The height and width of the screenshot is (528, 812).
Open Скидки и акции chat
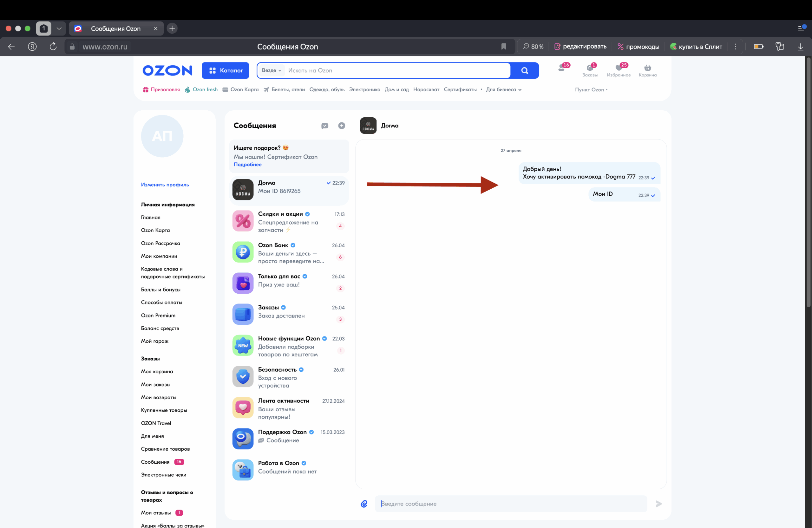coord(289,221)
